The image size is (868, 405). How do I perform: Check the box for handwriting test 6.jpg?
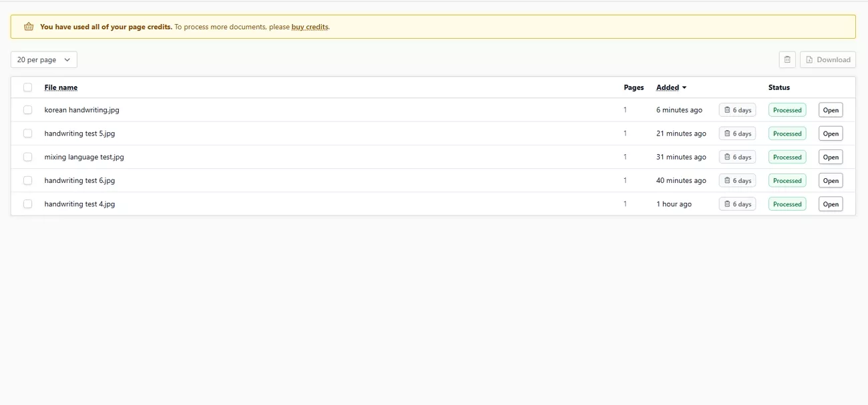[27, 180]
